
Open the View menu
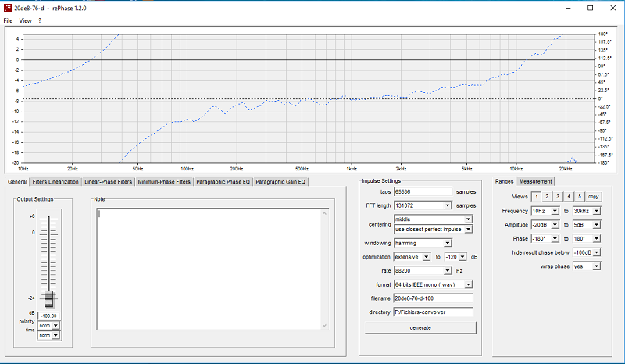(x=25, y=21)
